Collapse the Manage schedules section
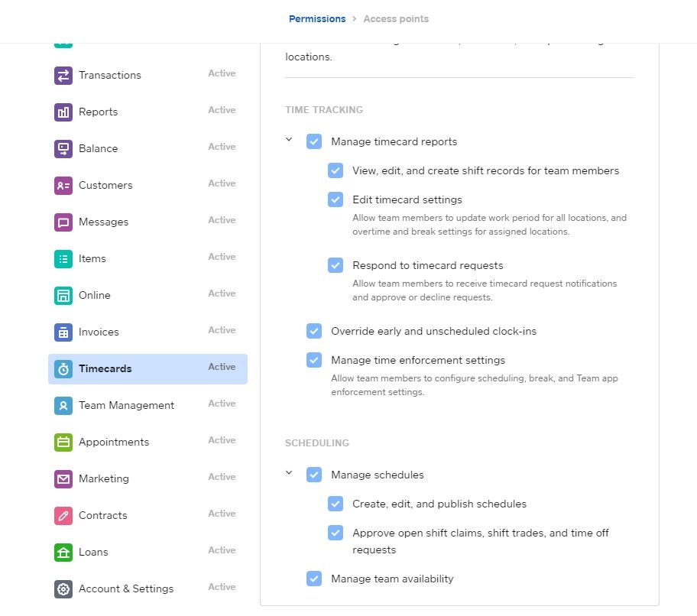The height and width of the screenshot is (616, 697). (x=289, y=474)
